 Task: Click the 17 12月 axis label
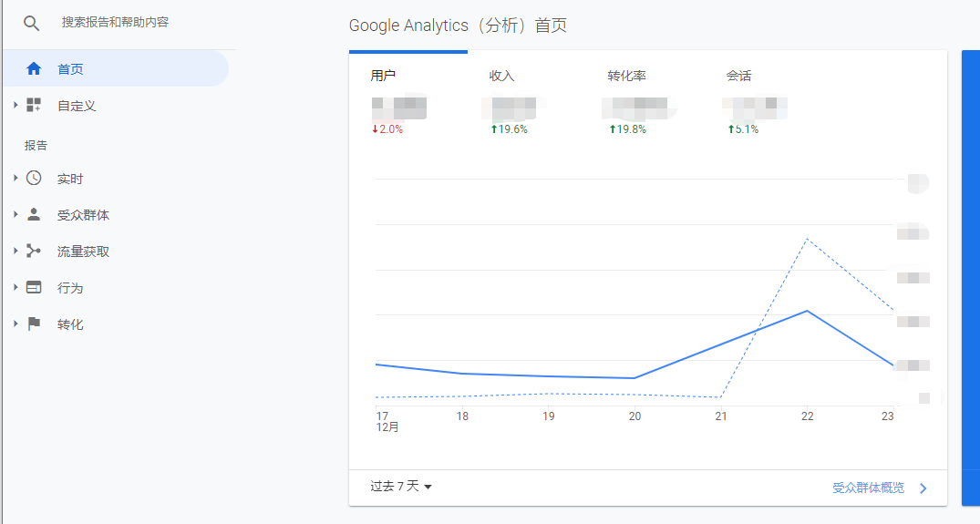pos(387,422)
